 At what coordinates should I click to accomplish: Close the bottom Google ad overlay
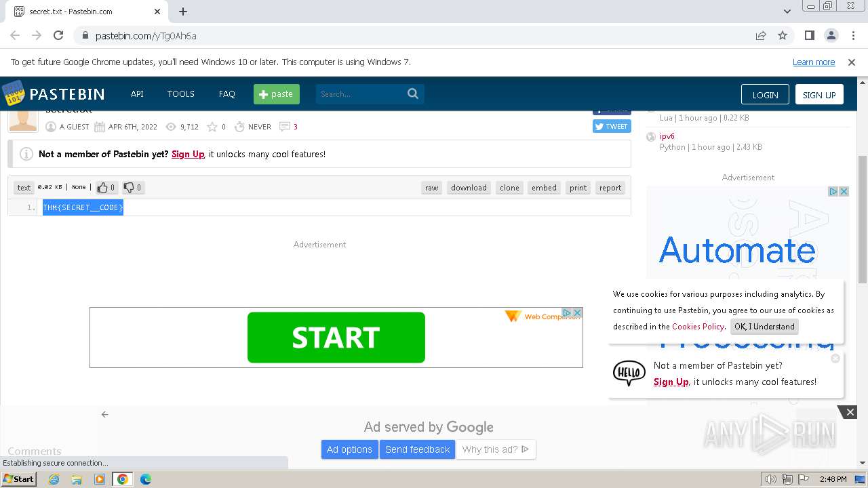tap(850, 412)
